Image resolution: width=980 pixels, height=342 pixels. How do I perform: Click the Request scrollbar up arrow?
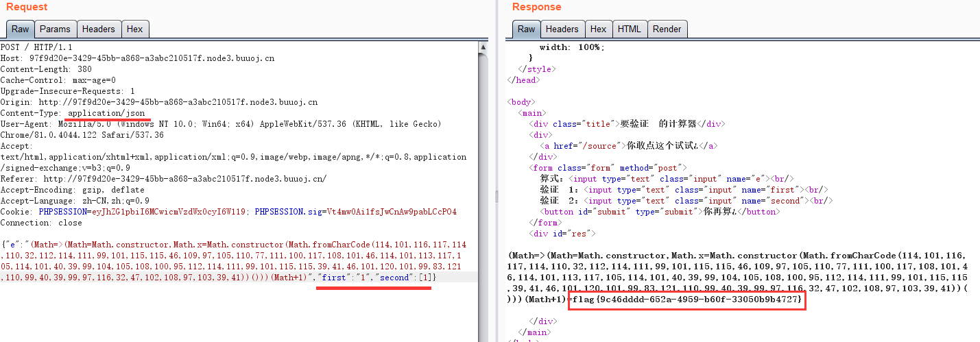point(483,47)
